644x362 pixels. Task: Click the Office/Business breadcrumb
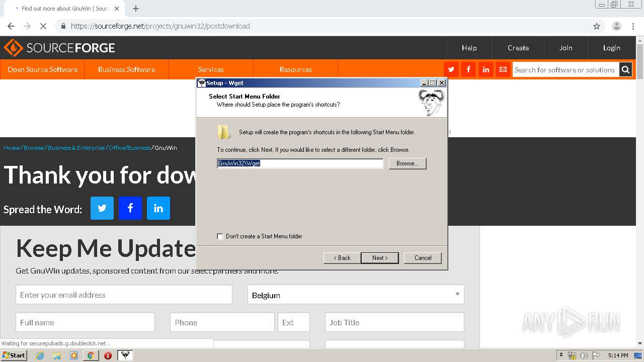pyautogui.click(x=129, y=148)
